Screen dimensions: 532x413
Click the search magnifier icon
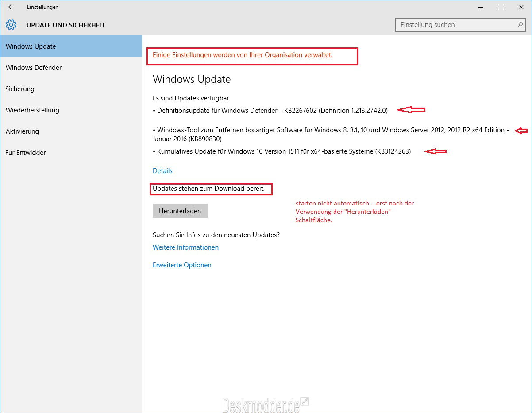[520, 25]
